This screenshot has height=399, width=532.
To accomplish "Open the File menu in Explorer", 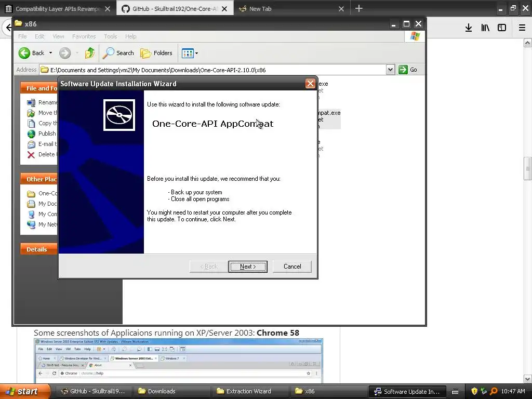I will pyautogui.click(x=22, y=36).
